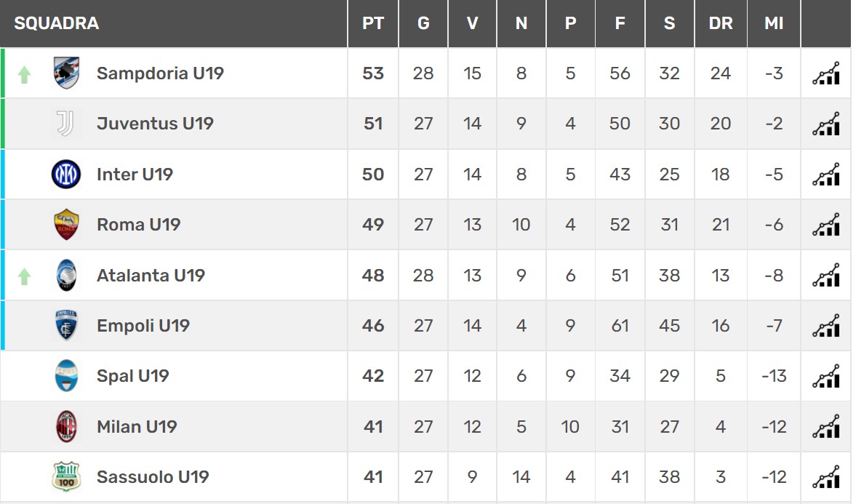856x504 pixels.
Task: Click the MI column header
Action: pos(774,23)
